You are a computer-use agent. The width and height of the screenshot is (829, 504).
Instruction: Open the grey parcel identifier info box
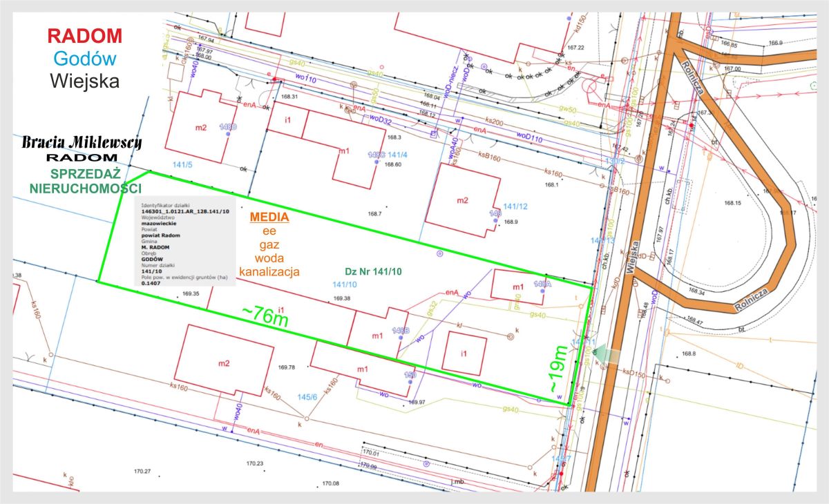click(185, 242)
